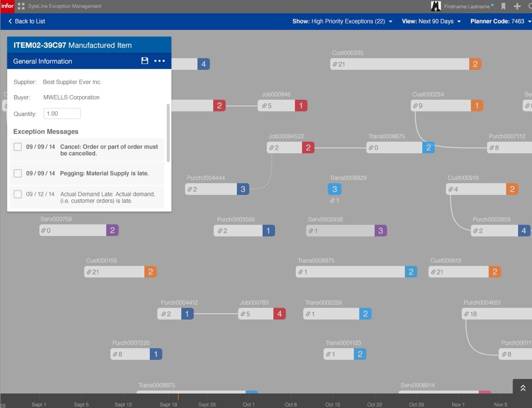Open the three-dot more options menu
This screenshot has height=408, width=532.
160,61
